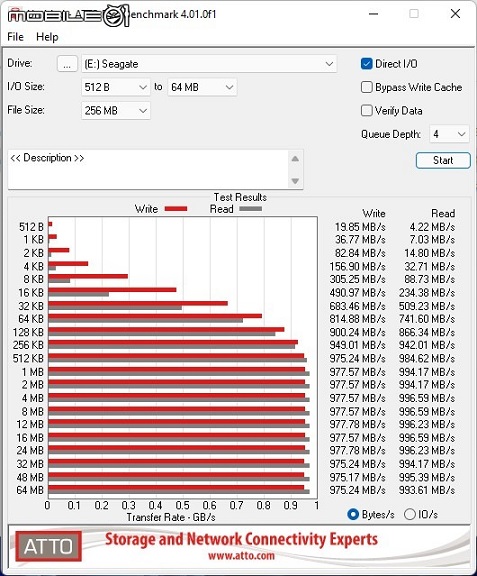Open the Queue Depth dropdown
Image resolution: width=477 pixels, height=576 pixels.
[x=449, y=134]
